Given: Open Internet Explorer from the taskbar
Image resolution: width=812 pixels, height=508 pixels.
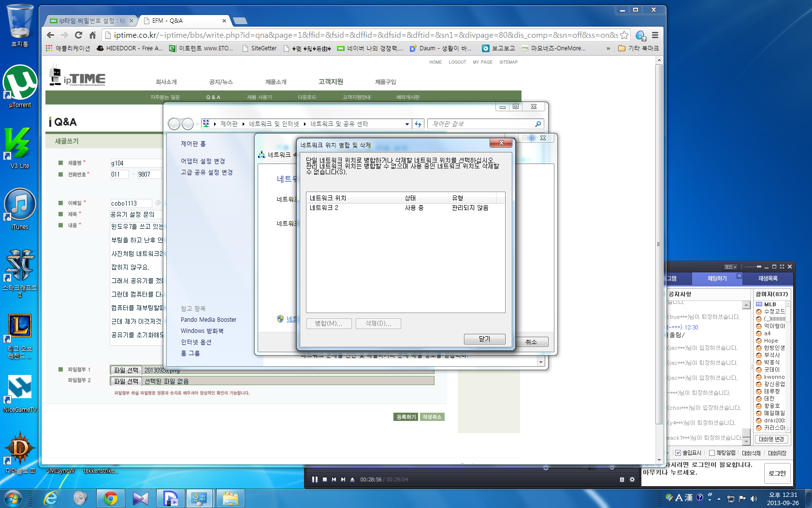Looking at the screenshot, I should coord(51,498).
